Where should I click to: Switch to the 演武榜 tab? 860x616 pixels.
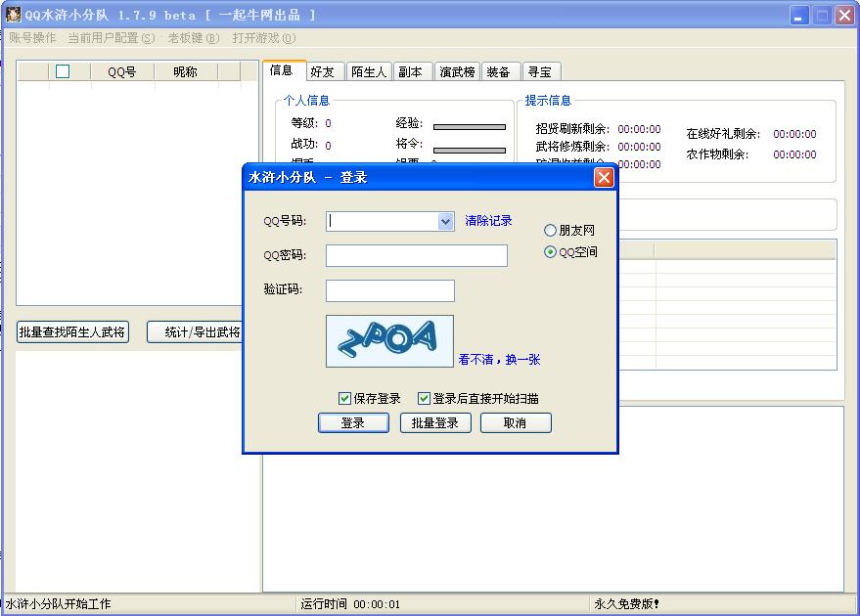pyautogui.click(x=458, y=71)
